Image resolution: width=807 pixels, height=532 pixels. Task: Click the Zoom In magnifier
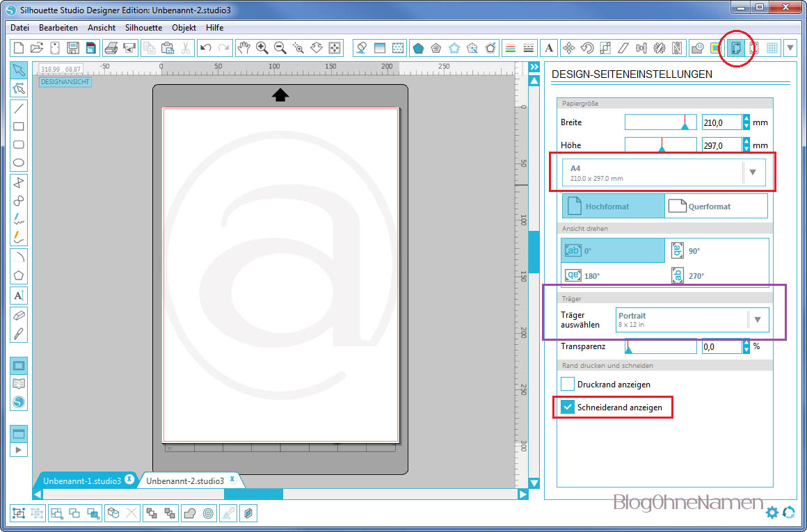pos(262,48)
